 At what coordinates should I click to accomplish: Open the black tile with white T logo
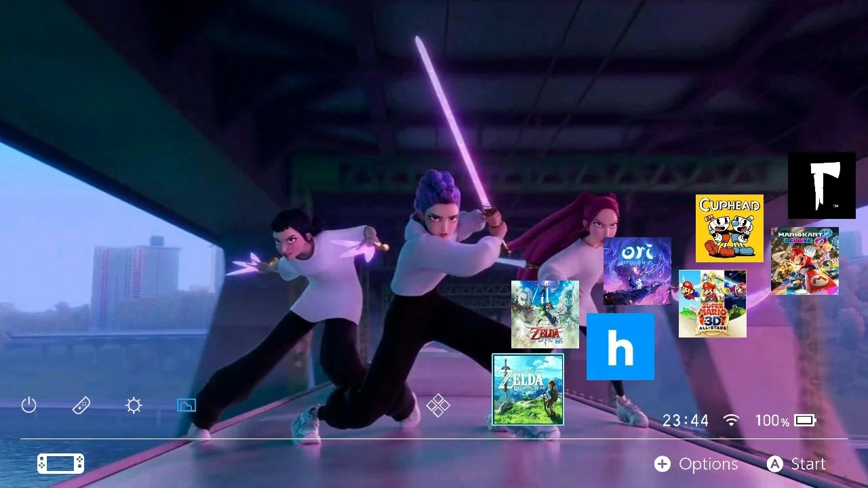(x=822, y=186)
